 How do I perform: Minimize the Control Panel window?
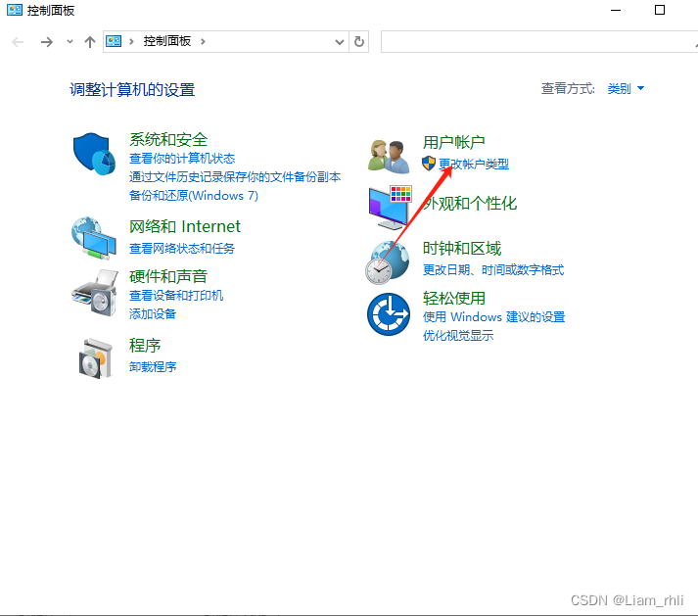pos(616,10)
